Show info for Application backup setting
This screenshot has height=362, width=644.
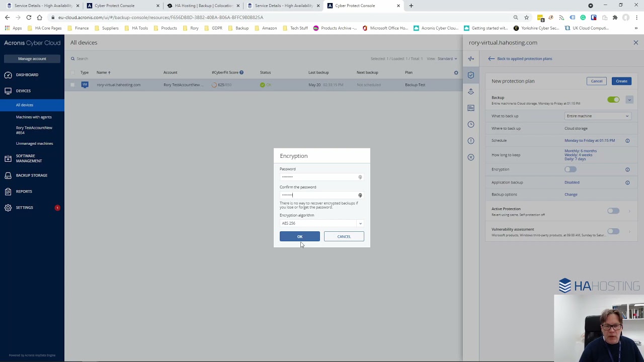tap(627, 183)
